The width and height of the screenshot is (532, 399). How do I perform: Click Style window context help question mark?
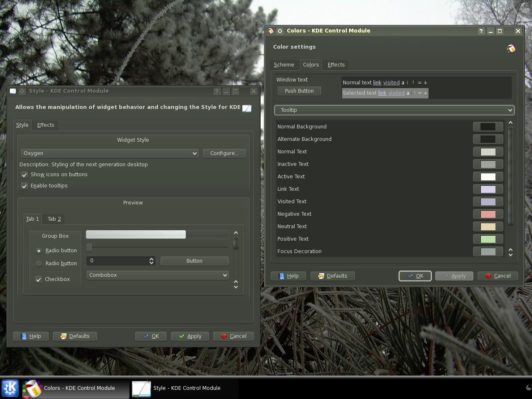(x=217, y=91)
